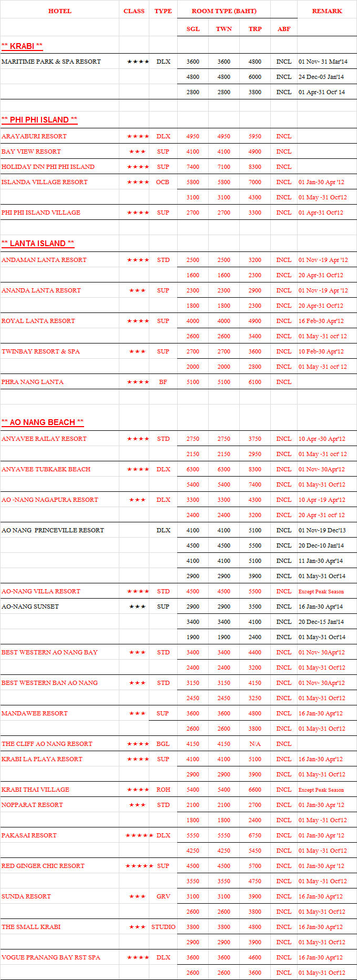
Task: Click the ROOM TYPE (BAHT) header
Action: click(x=224, y=11)
